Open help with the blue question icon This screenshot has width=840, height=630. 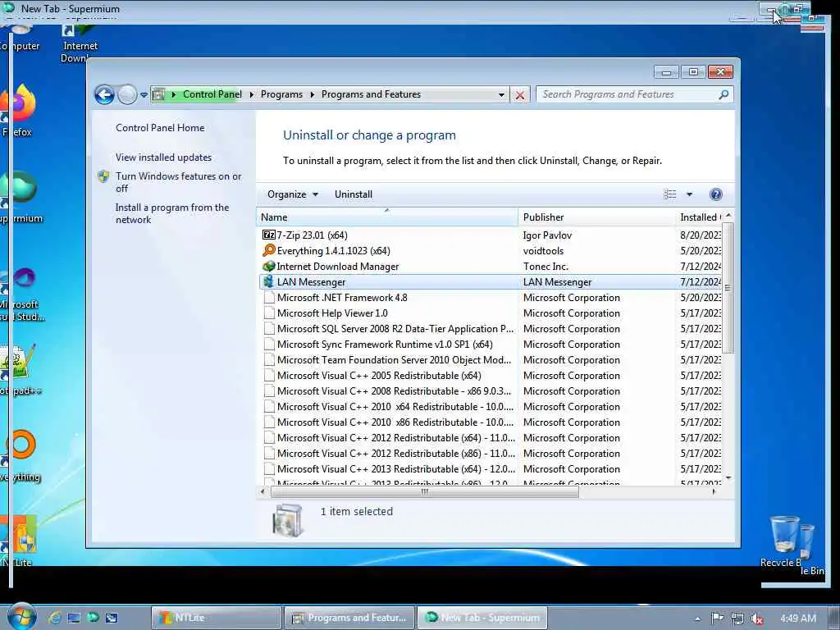tap(715, 194)
